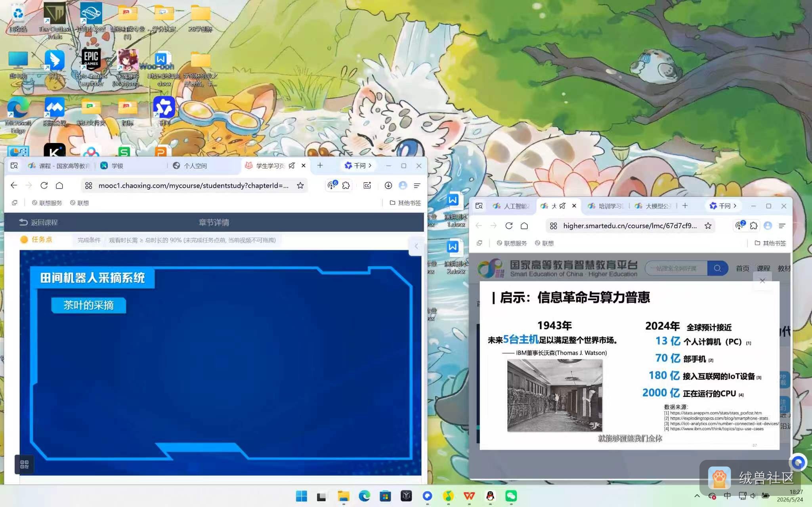
Task: Open 其他书签 folder in chaoxing window
Action: [x=405, y=203]
